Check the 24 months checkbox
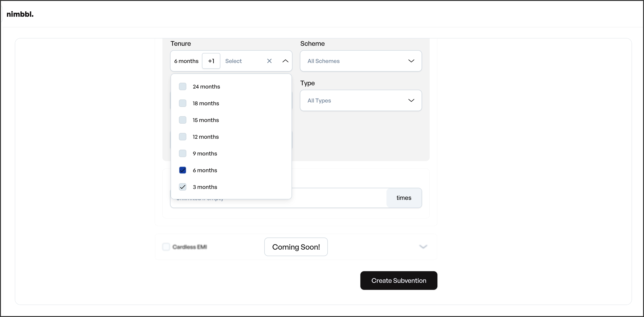 coord(183,87)
